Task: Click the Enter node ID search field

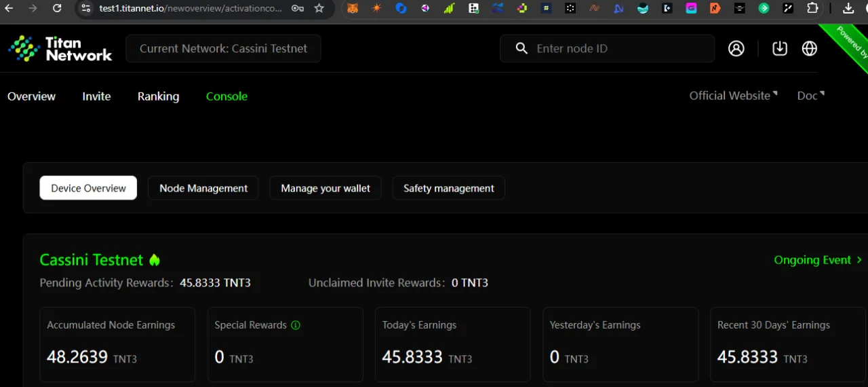Action: (x=607, y=49)
